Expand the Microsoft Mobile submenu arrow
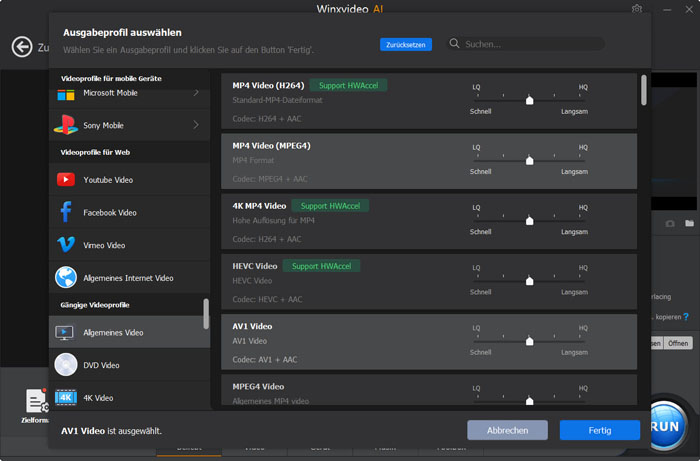This screenshot has width=700, height=461. [x=195, y=93]
